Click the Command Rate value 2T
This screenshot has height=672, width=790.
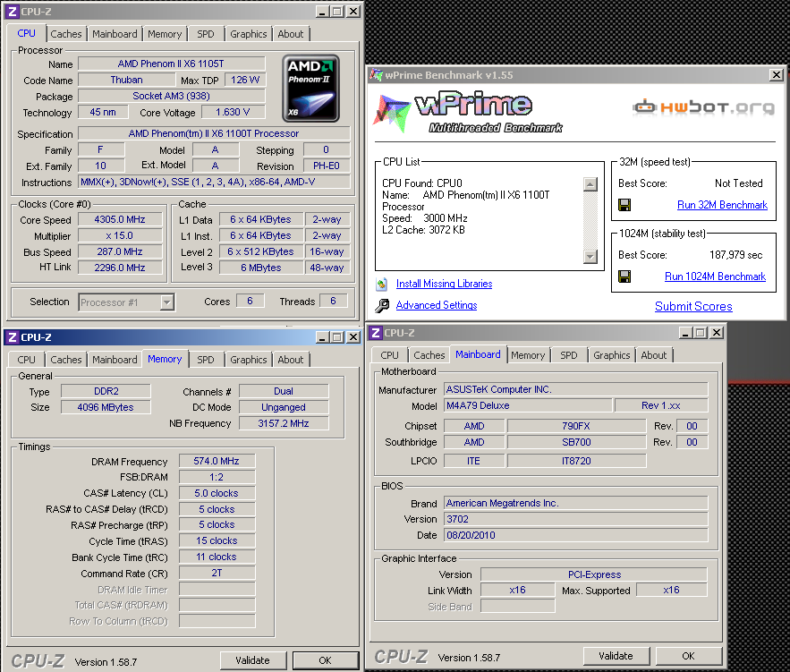click(x=217, y=573)
